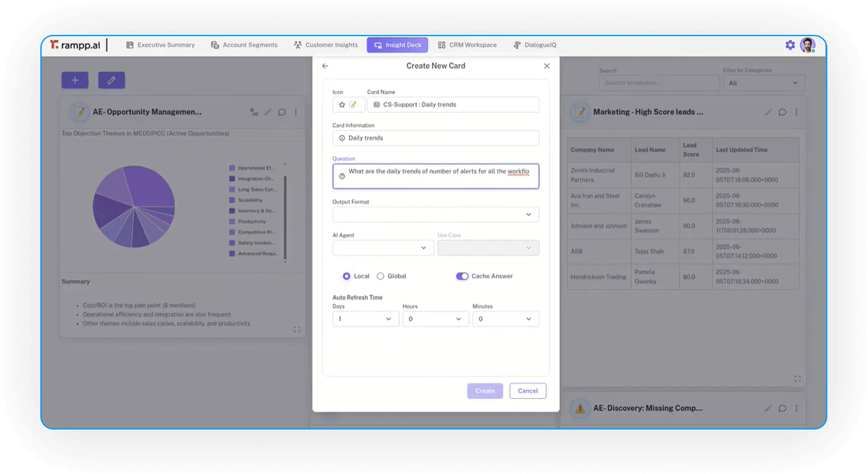Open comments on AE-Opportunity Management card
868x474 pixels.
pyautogui.click(x=282, y=112)
